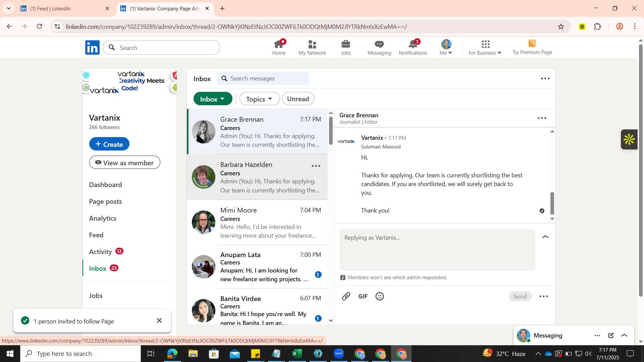Click the Send button
Screen dimensions: 644x362
point(520,296)
